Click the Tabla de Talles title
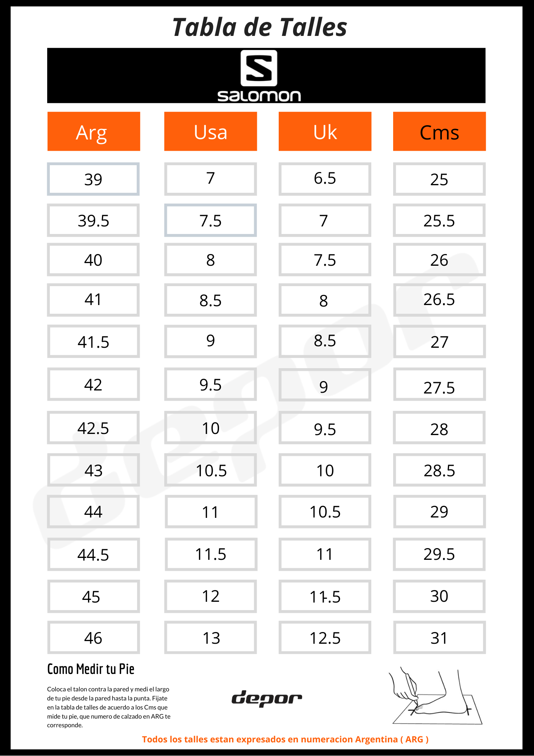The image size is (534, 756). tap(259, 27)
